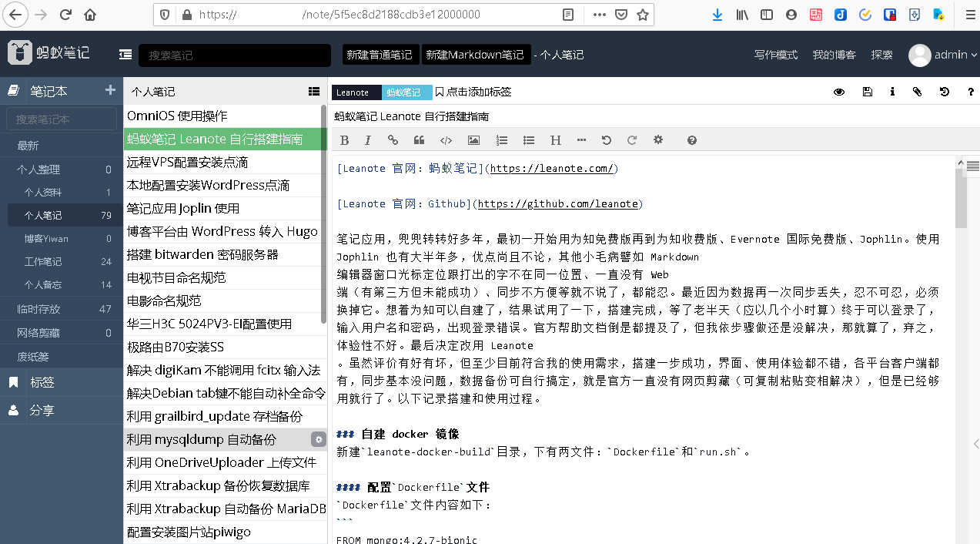
Task: Open the note OmniOS 使用操作
Action: 225,116
